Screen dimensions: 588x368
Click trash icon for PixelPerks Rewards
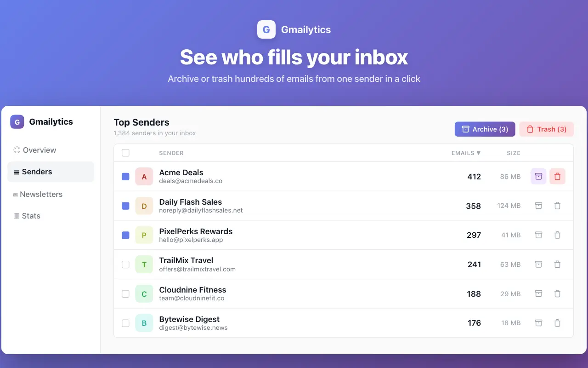(557, 235)
